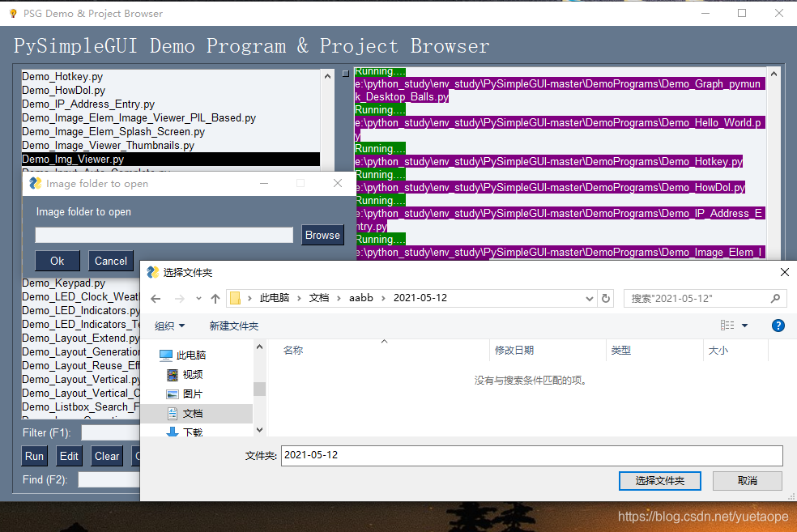Confirm with 选择文件夹 button
The height and width of the screenshot is (532, 797).
[660, 481]
